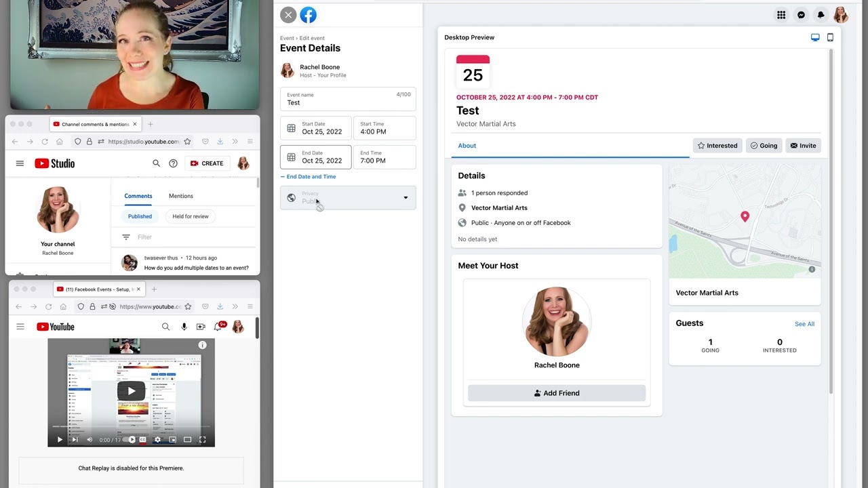Viewport: 868px width, 488px height.
Task: Open a new tab in the Studio window
Action: (x=151, y=124)
